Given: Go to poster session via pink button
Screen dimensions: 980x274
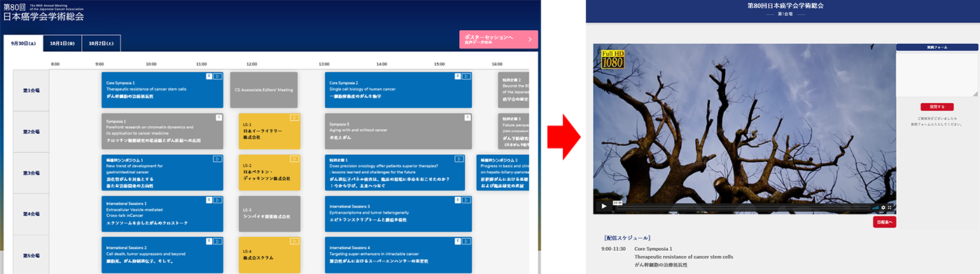Looking at the screenshot, I should click(498, 40).
